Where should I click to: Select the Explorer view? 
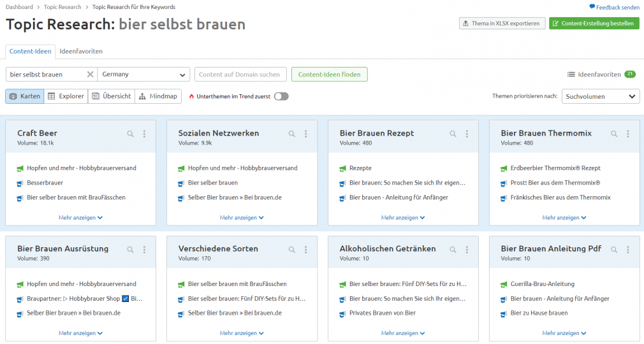coord(66,96)
